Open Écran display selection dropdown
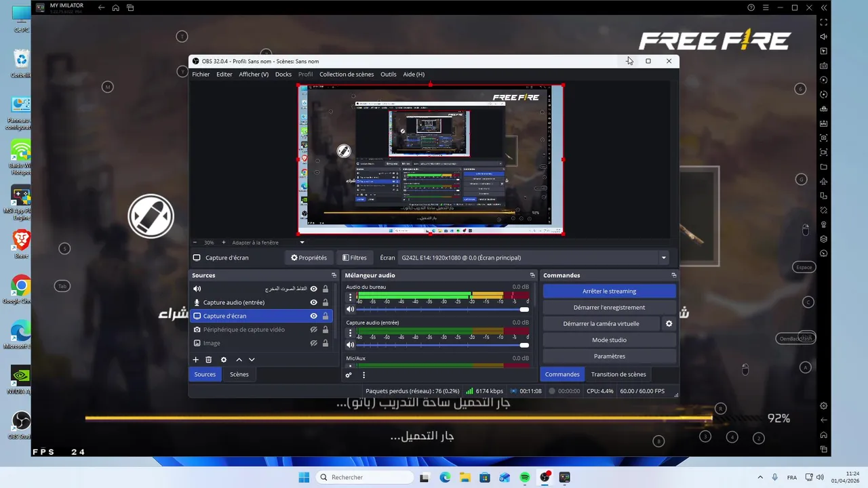 click(x=534, y=258)
